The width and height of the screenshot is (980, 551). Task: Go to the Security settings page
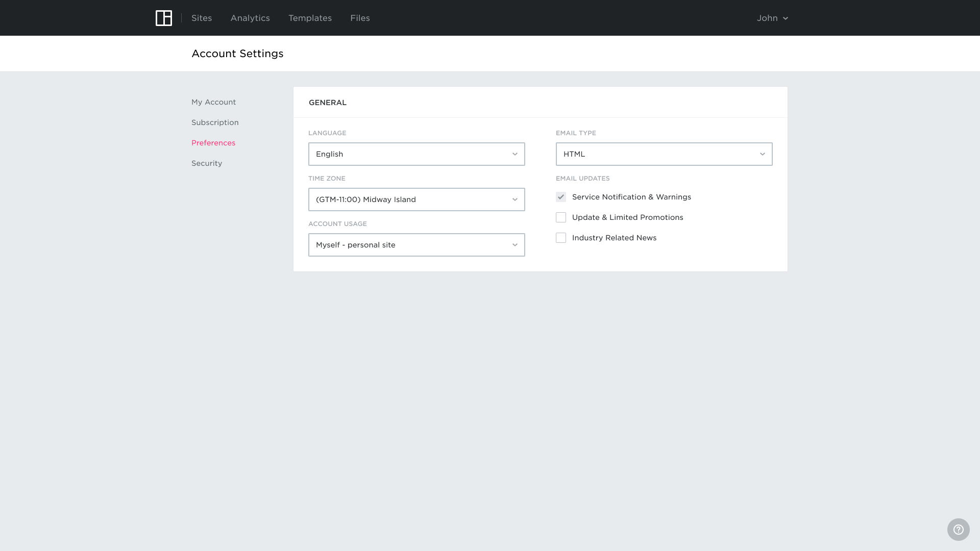pos(206,163)
